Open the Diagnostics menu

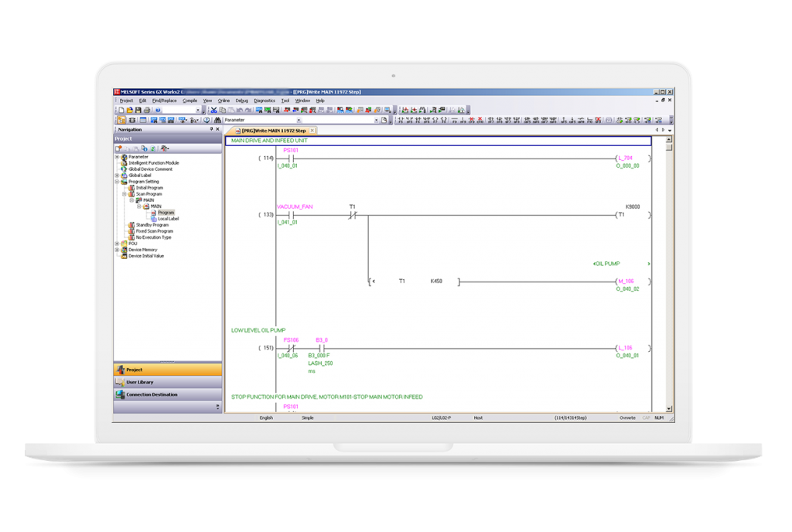(x=263, y=101)
